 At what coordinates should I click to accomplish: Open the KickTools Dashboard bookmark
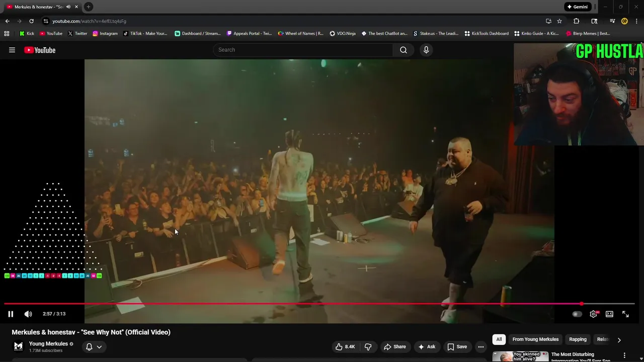487,33
